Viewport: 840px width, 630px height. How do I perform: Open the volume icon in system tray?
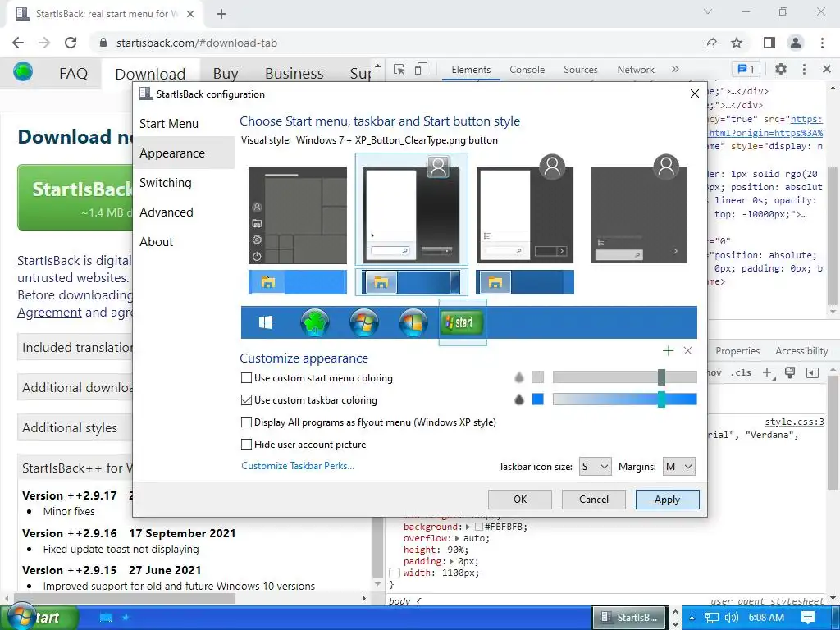[732, 618]
